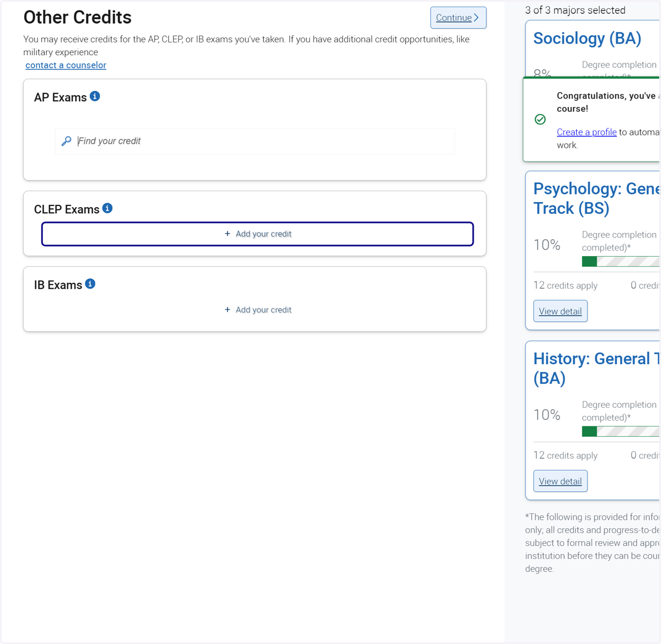661x644 pixels.
Task: Click the History degree completion progress bar
Action: tap(621, 431)
